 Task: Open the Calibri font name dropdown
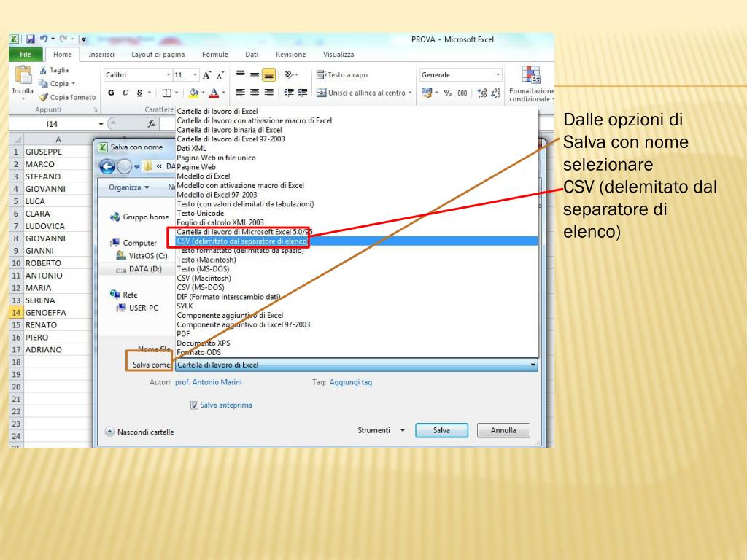pyautogui.click(x=169, y=75)
